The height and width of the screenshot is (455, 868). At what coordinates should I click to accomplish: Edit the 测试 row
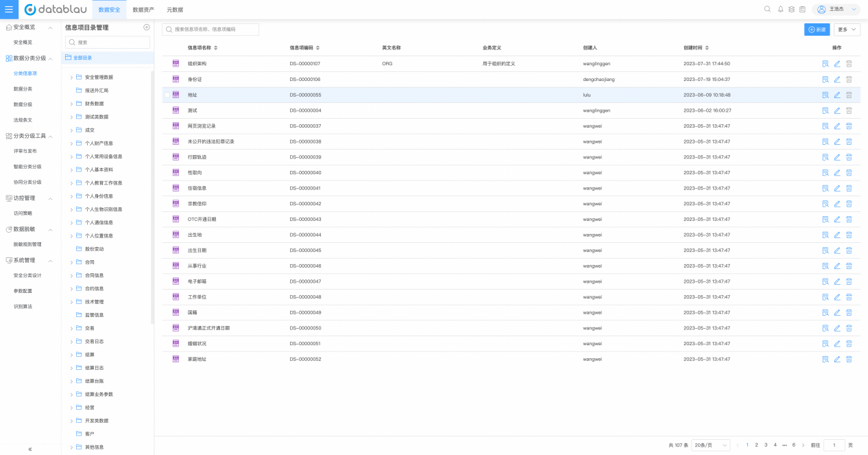click(837, 110)
